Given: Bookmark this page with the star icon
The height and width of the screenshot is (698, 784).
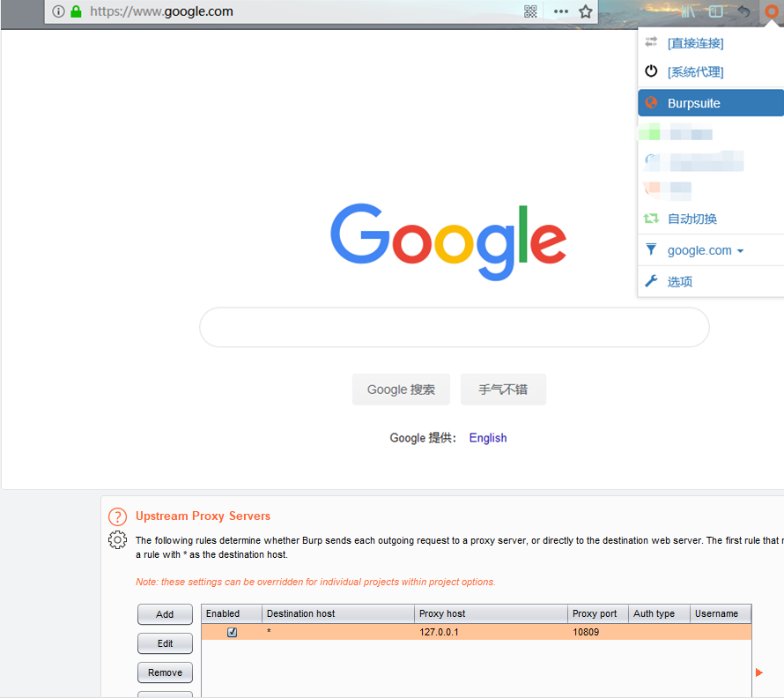Looking at the screenshot, I should 586,11.
